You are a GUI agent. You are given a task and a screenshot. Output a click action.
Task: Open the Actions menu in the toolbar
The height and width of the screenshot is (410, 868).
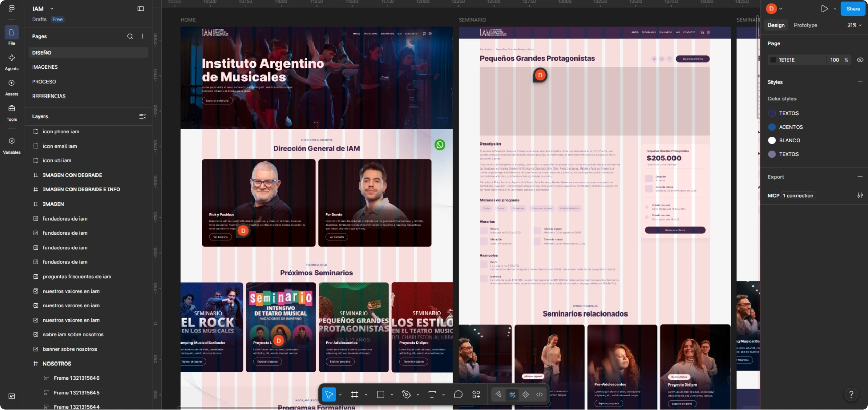(476, 394)
